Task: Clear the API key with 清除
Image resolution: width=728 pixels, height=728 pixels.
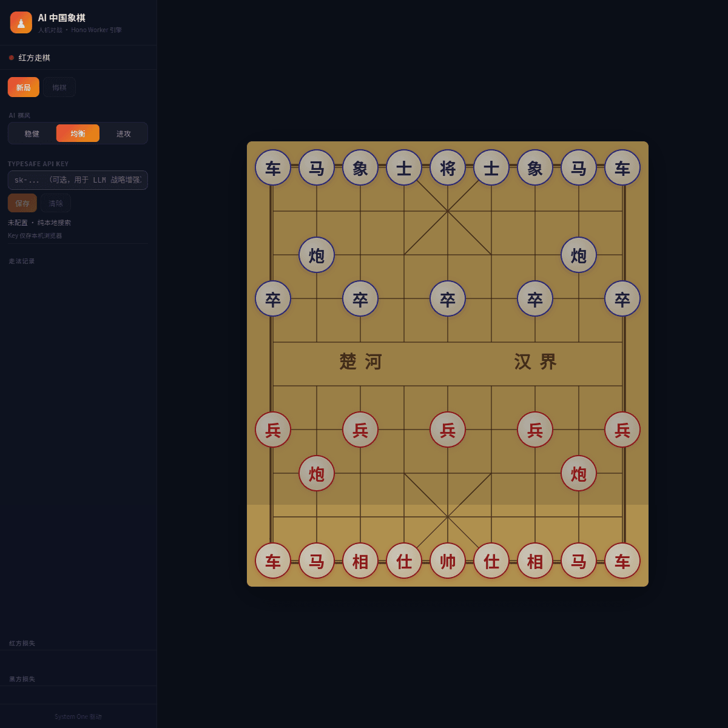Action: pyautogui.click(x=56, y=203)
